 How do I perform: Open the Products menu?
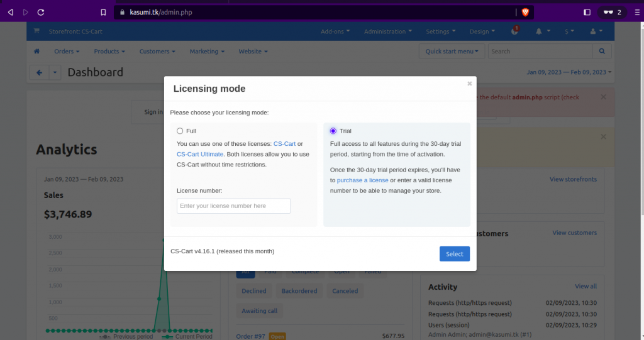coord(109,52)
